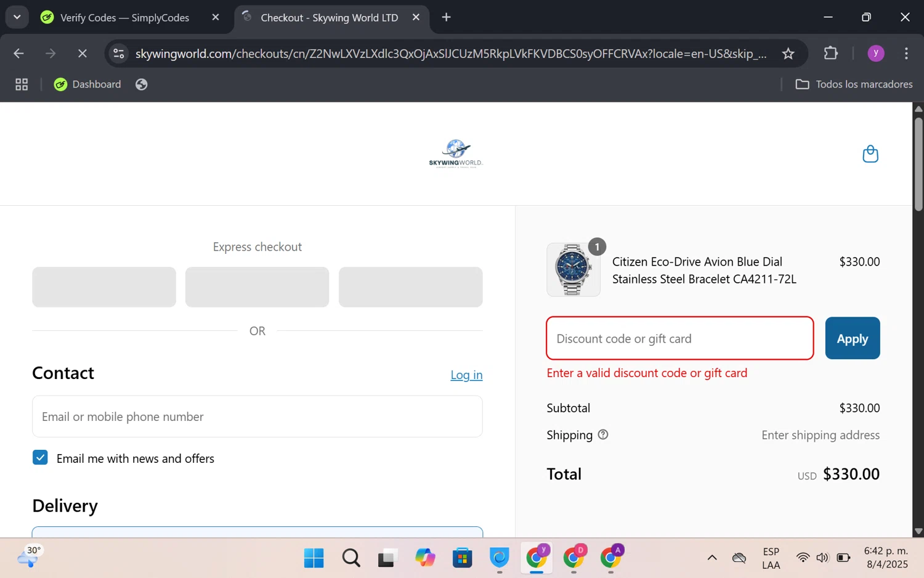The height and width of the screenshot is (578, 924).
Task: Open the ESP LAA language switcher
Action: 771,558
